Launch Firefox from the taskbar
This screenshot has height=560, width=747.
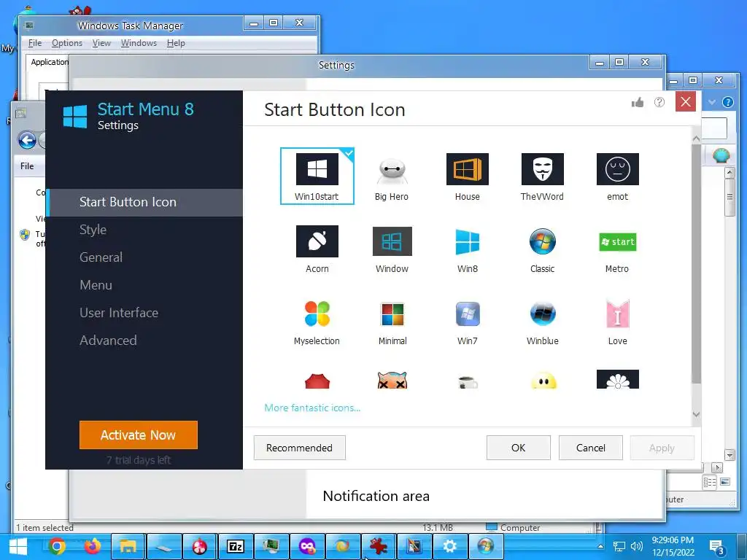click(93, 545)
